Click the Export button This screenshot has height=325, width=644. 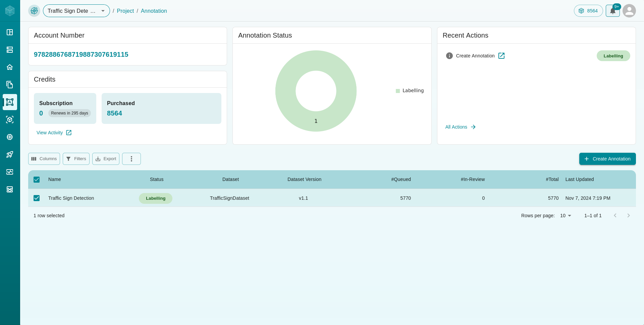[x=106, y=159]
